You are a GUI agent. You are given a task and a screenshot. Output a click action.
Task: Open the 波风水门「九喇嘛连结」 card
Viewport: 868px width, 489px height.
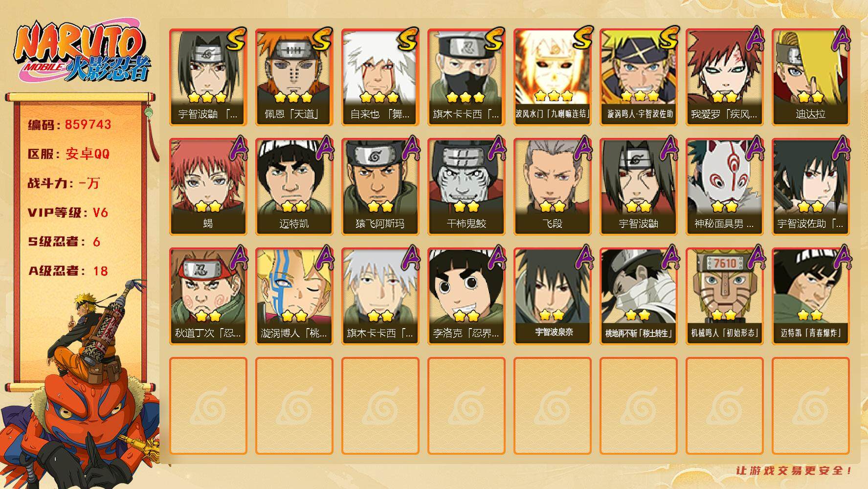pos(552,77)
